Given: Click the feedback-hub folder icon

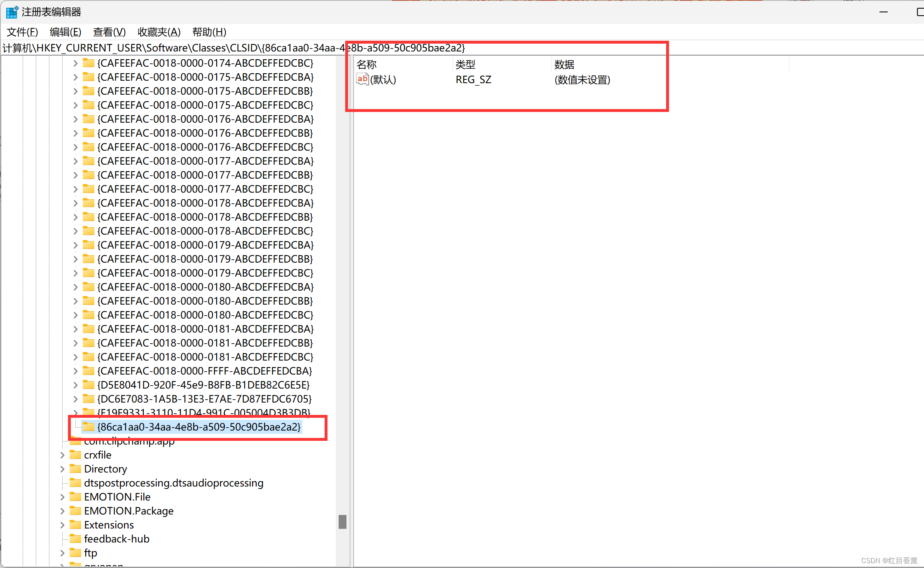Looking at the screenshot, I should coord(75,539).
